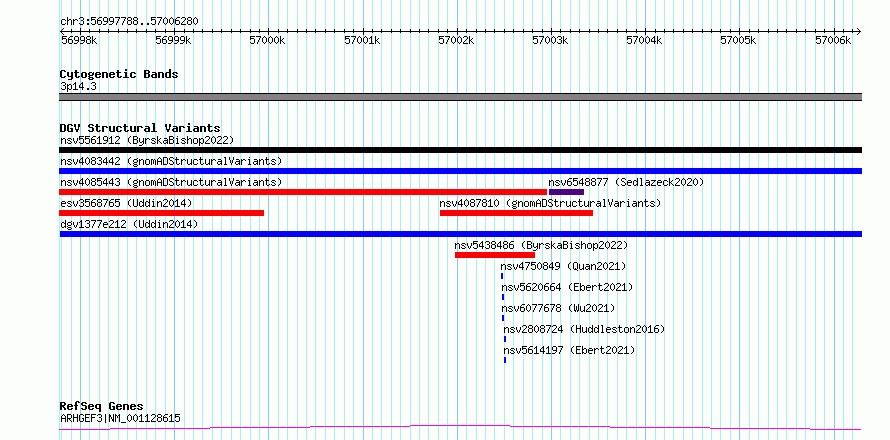Click the small nsv6077678 Wu2021 marker
Screen dimensions: 890x440
pos(503,318)
